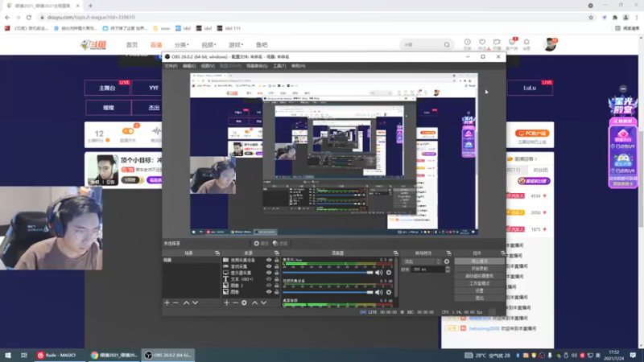The height and width of the screenshot is (362, 644).
Task: Expand the Douyu 游戏 nav dropdown
Action: (x=236, y=45)
